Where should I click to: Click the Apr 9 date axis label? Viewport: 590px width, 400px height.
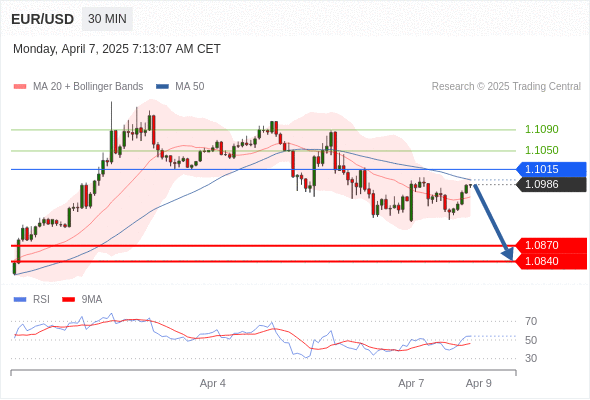pos(479,383)
